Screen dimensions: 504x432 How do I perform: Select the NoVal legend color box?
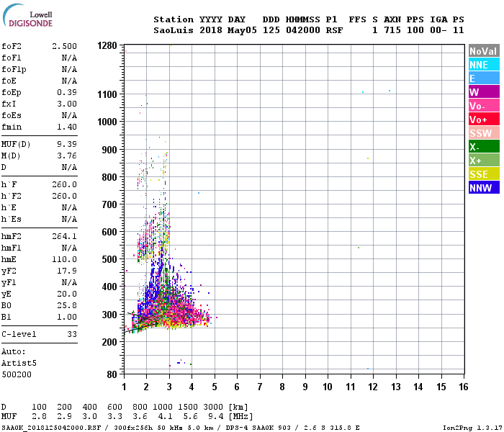[x=484, y=51]
